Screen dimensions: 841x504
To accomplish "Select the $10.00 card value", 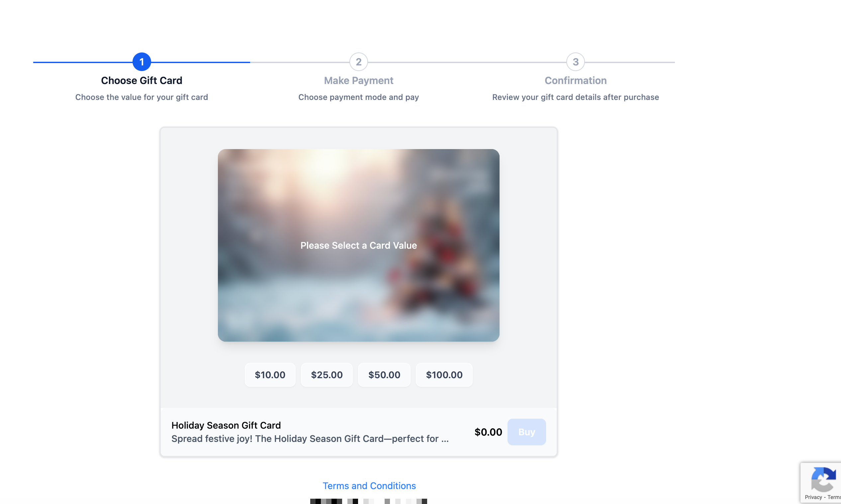I will 270,375.
